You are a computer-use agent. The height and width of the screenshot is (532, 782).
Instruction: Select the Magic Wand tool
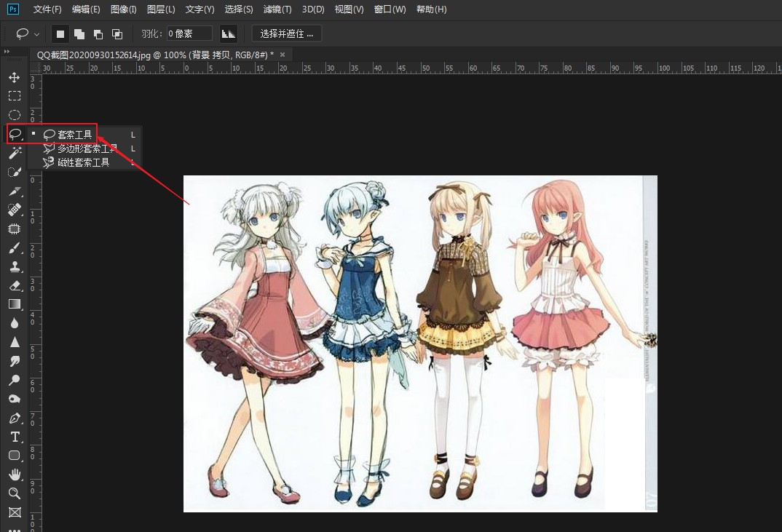coord(14,152)
